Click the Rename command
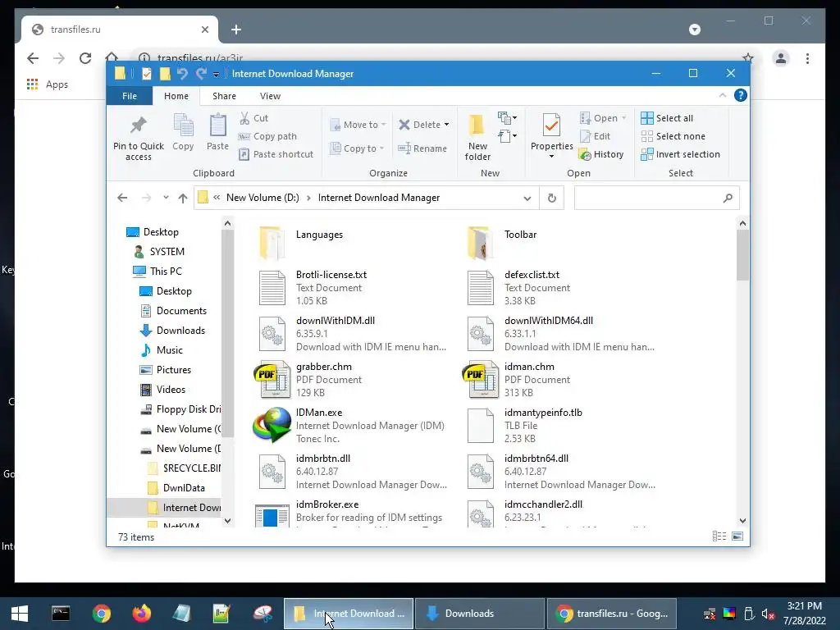This screenshot has width=840, height=630. pos(422,148)
